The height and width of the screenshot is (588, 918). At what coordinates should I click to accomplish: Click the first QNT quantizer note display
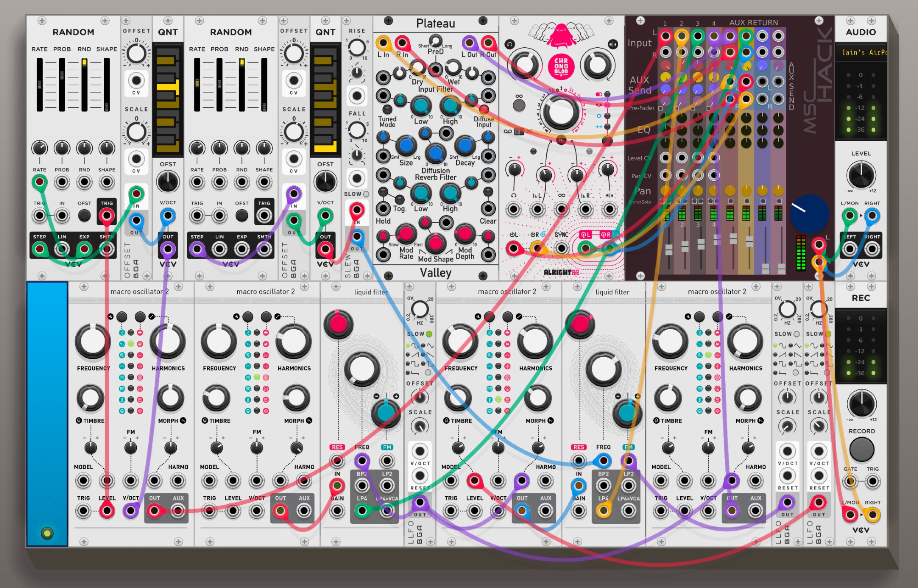click(168, 99)
